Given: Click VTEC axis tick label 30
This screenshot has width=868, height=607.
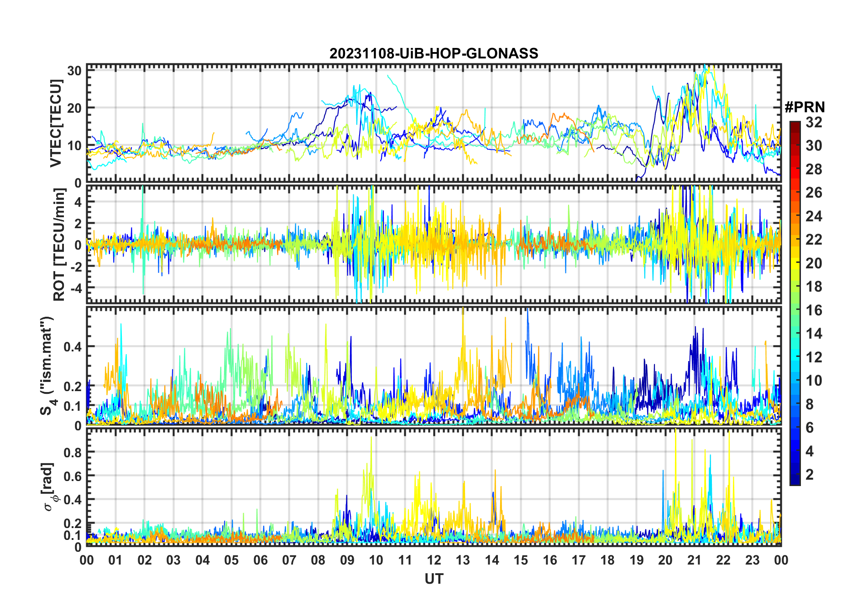Looking at the screenshot, I should (x=74, y=71).
